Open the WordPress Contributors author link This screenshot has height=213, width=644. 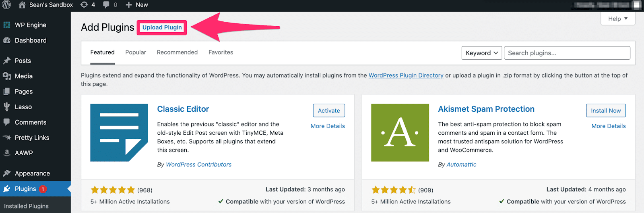pos(198,165)
